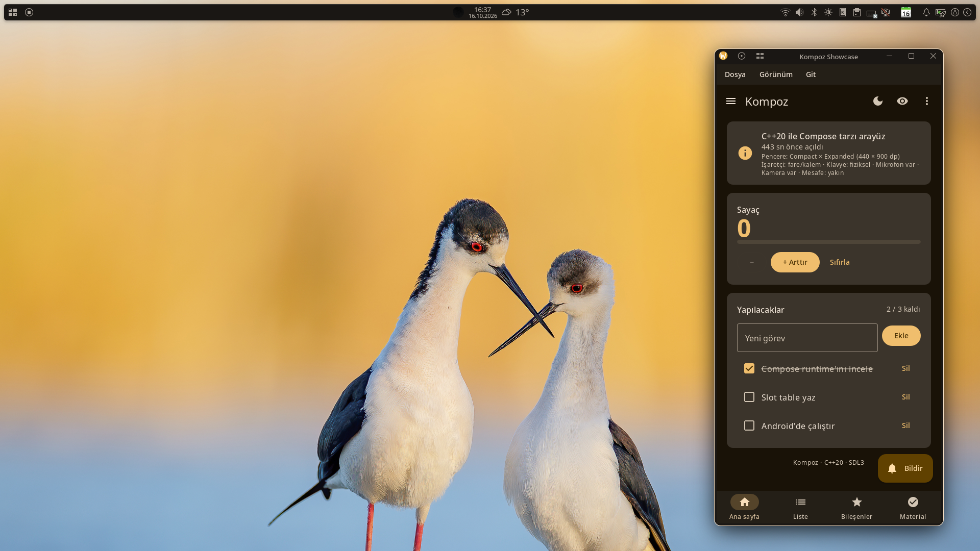980x551 pixels.
Task: Open the Material tab
Action: point(913,508)
